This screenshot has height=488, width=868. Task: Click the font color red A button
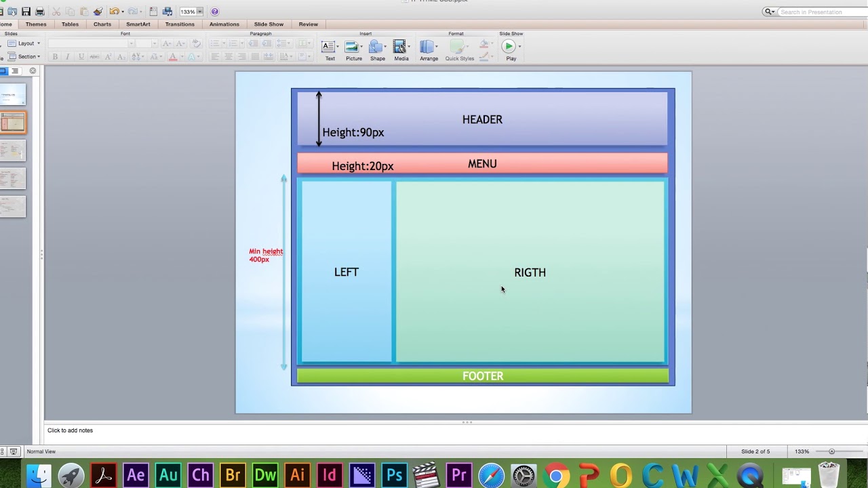(173, 56)
